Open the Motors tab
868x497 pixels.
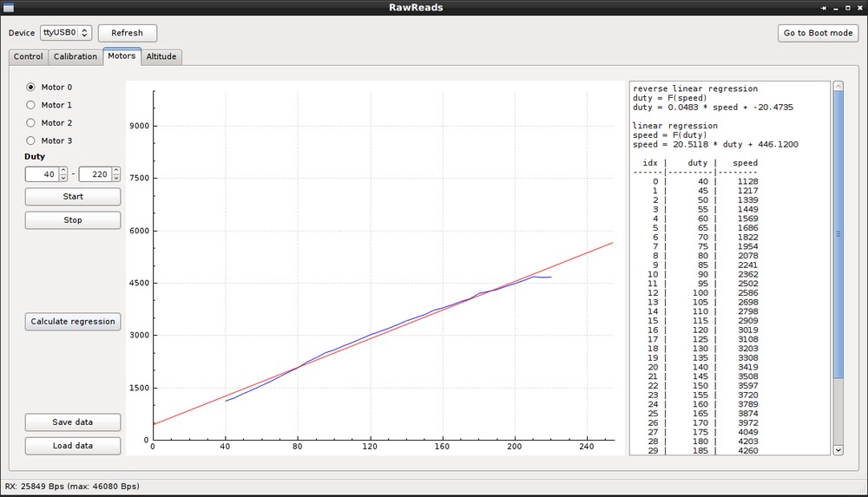click(122, 56)
